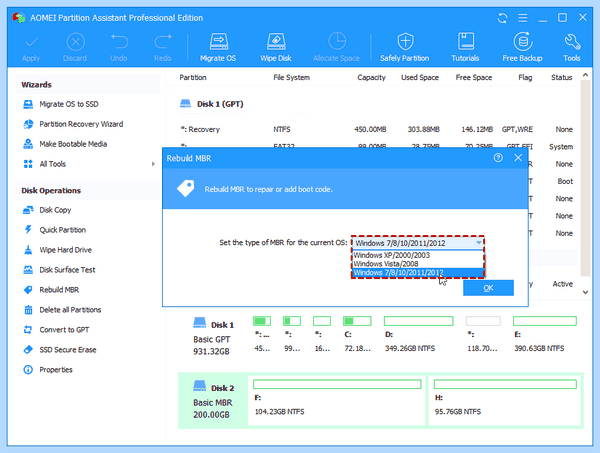Image resolution: width=600 pixels, height=453 pixels.
Task: Select Disk 1 Basic GPT label
Action: coord(214,336)
